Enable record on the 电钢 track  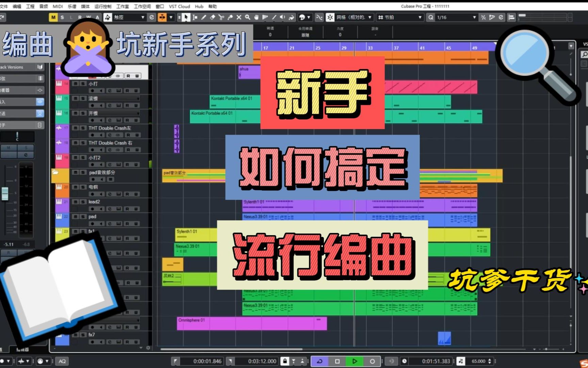[x=92, y=194]
